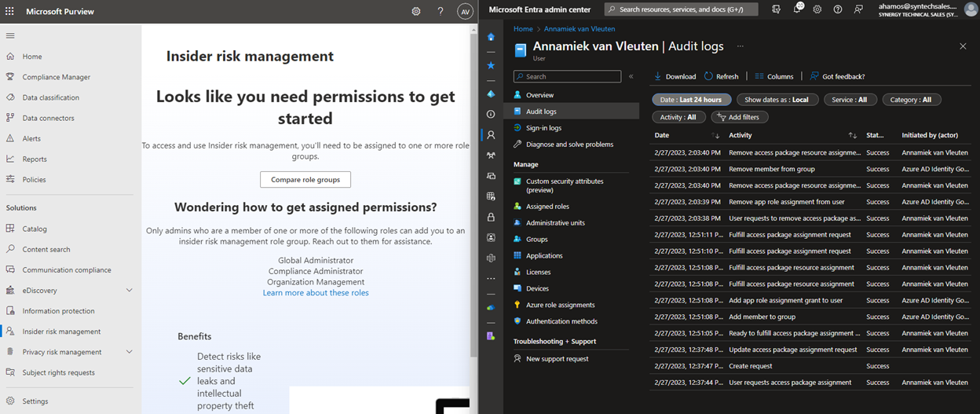
Task: Follow the Learn more about these roles link
Action: [316, 293]
